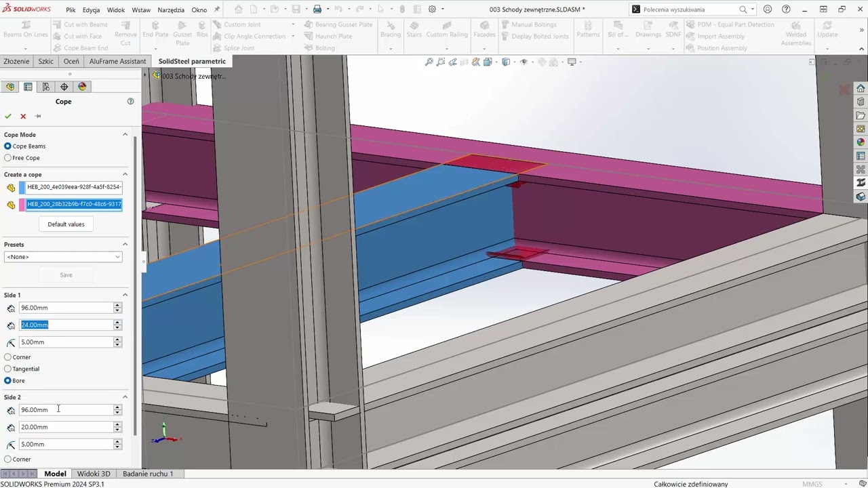Open the Options gear icon
This screenshot has height=488, width=868.
[432, 9]
